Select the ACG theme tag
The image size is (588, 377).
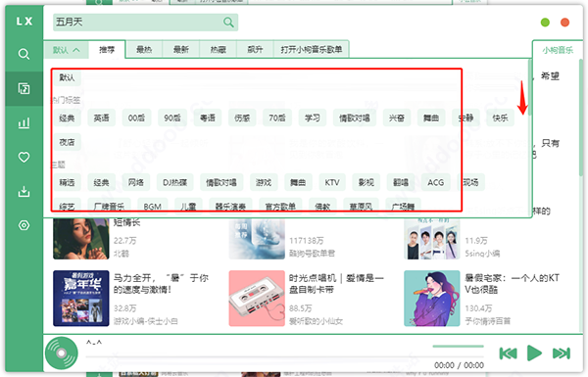pos(436,182)
